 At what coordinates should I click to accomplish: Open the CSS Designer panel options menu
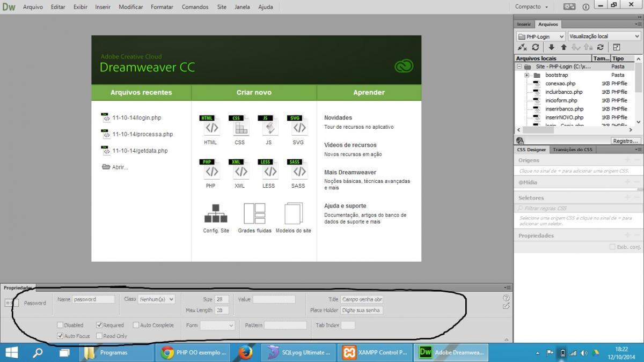pyautogui.click(x=638, y=150)
